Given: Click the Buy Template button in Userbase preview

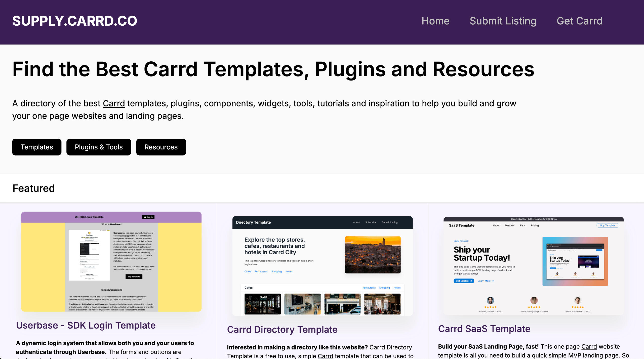Looking at the screenshot, I should [134, 276].
